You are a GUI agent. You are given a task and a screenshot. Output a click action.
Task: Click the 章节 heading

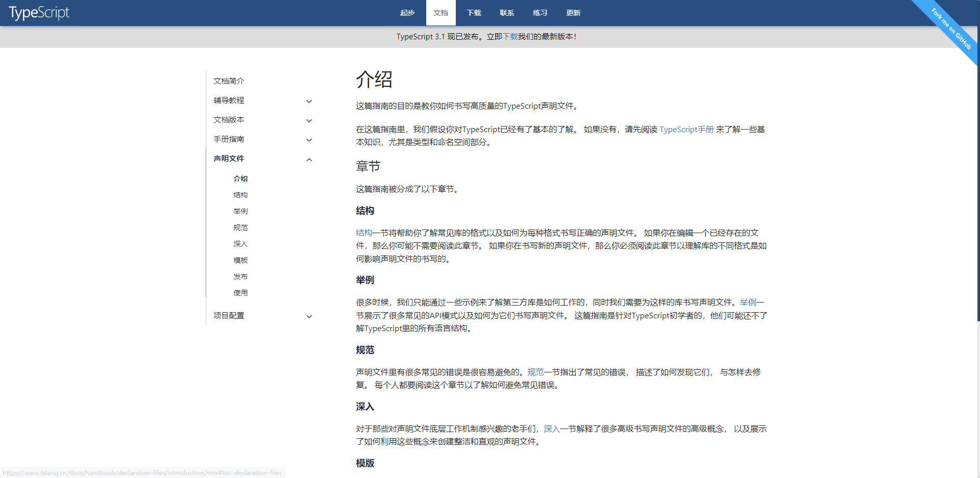368,166
